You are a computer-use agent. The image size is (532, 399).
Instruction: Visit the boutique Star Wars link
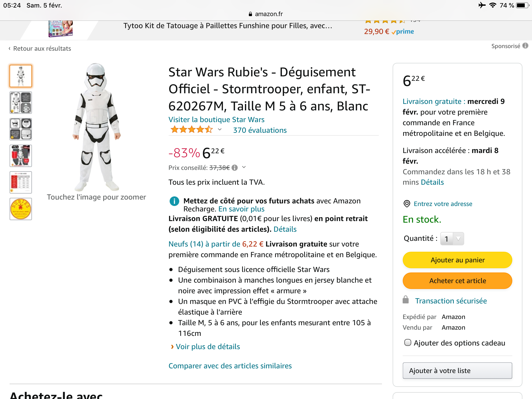[x=216, y=119]
